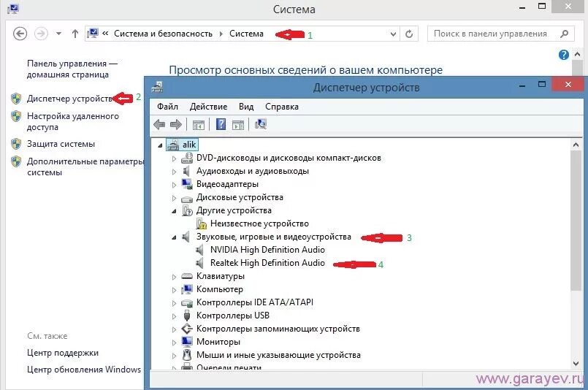Select the Realtek High Definition Audio entry
Image resolution: width=588 pixels, height=390 pixels.
pyautogui.click(x=267, y=263)
